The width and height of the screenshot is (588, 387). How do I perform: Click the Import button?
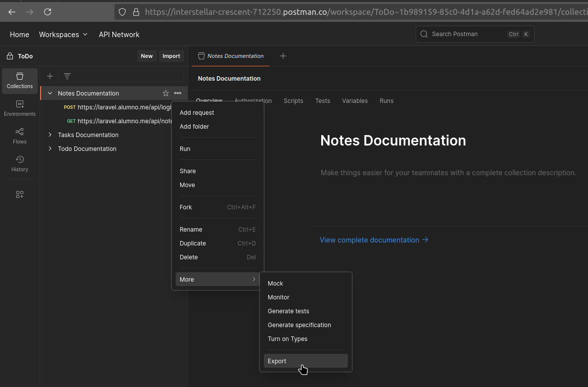pyautogui.click(x=171, y=56)
